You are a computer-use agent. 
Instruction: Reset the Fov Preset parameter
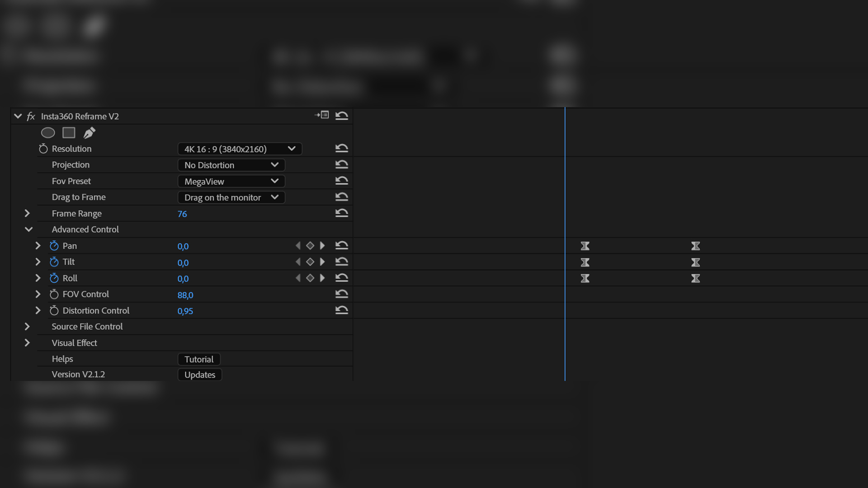pos(341,181)
